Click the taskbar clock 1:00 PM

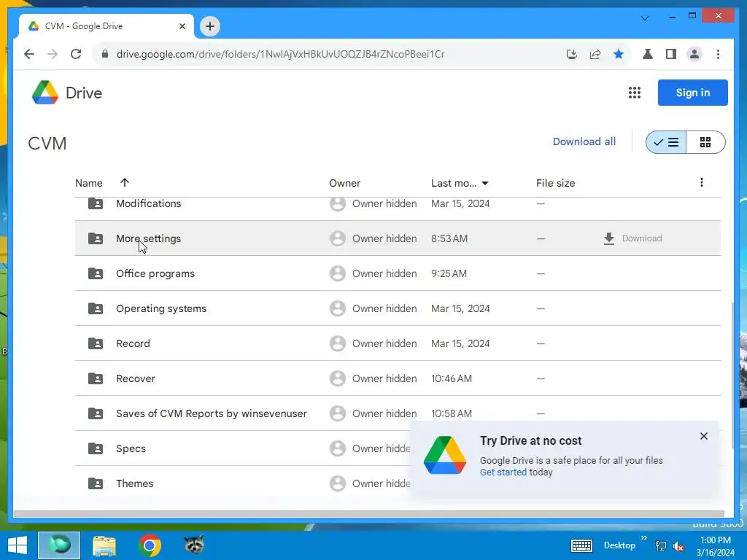click(x=715, y=540)
